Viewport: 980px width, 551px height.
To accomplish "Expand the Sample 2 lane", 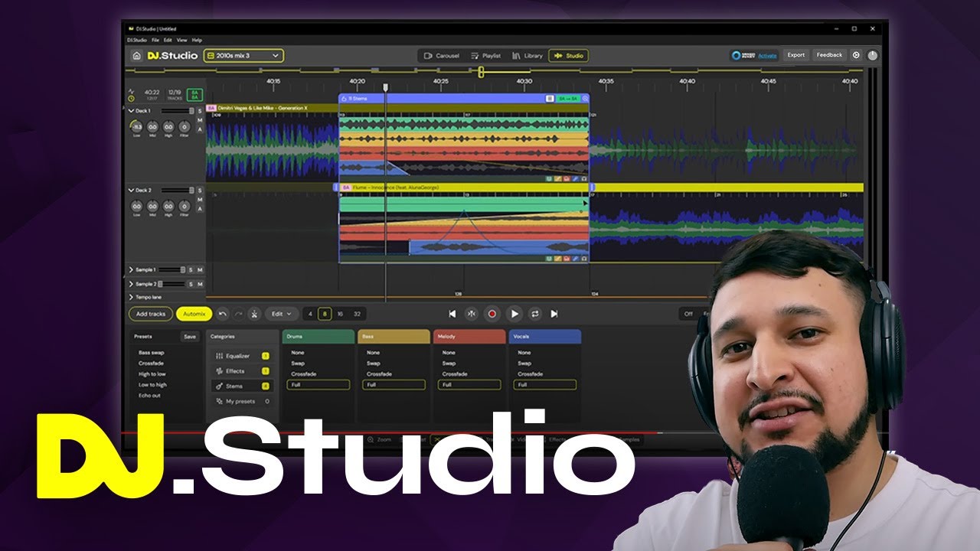I will (x=131, y=284).
